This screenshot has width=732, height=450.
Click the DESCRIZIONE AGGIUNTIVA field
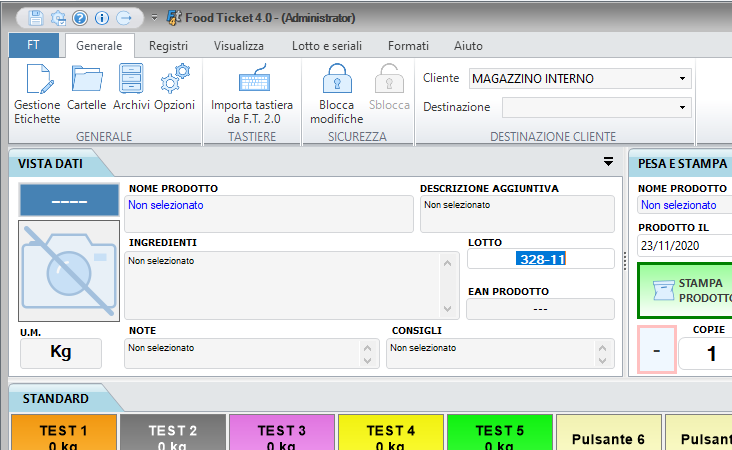517,214
